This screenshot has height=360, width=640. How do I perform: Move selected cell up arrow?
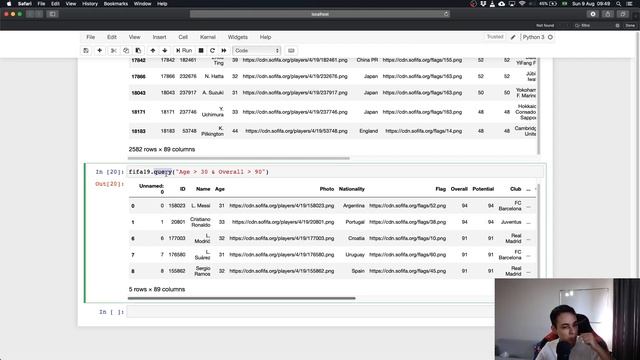click(153, 51)
